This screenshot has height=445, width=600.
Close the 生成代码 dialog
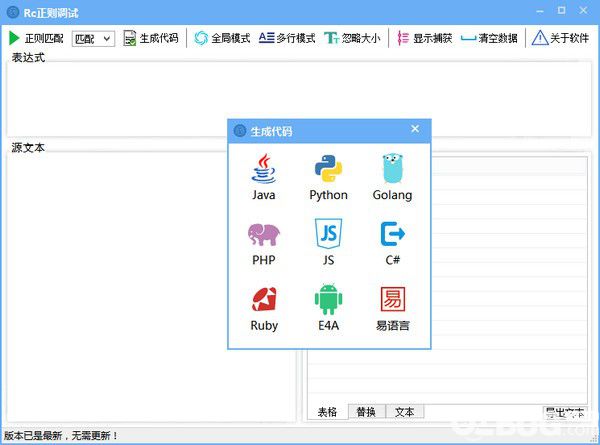pyautogui.click(x=415, y=129)
